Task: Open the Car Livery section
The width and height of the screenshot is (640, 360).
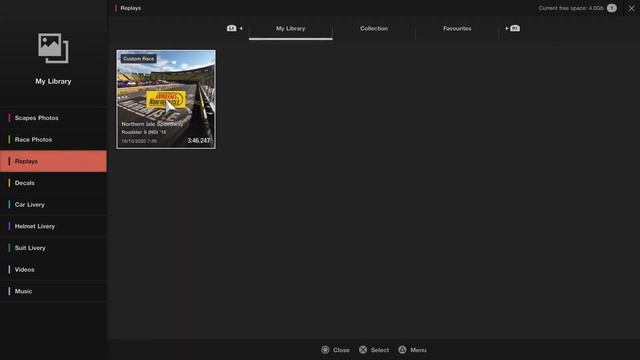Action: [x=53, y=204]
